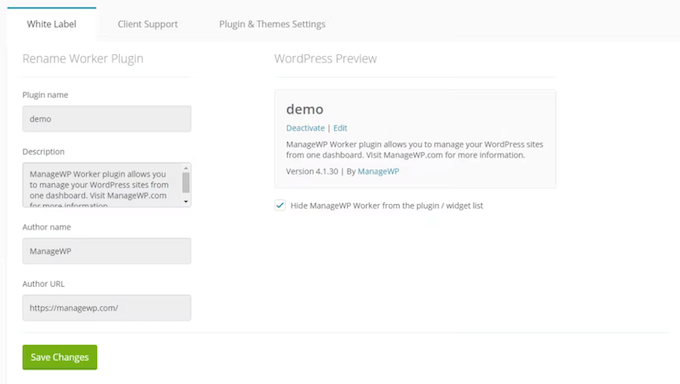680x384 pixels.
Task: Click 'Hide ManageWP Worker from the plugin' label
Action: pyautogui.click(x=386, y=206)
